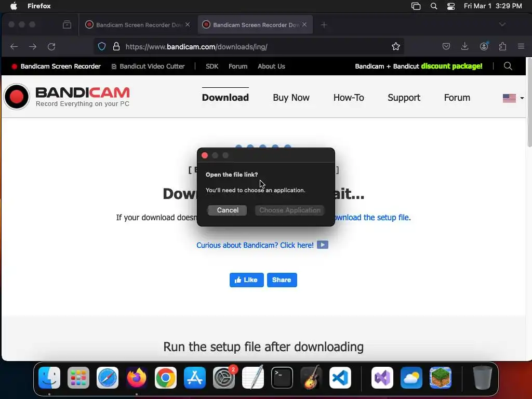532x399 pixels.
Task: Go back with the browser back arrow
Action: [x=14, y=46]
